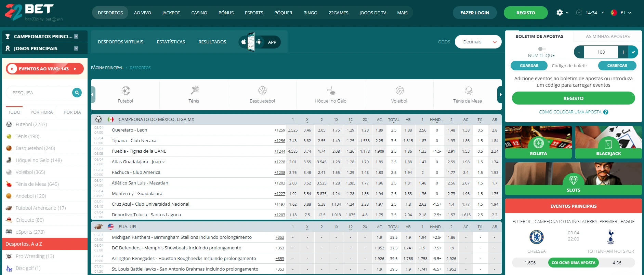Switch to As Minhas Apostas tab

pos(607,36)
